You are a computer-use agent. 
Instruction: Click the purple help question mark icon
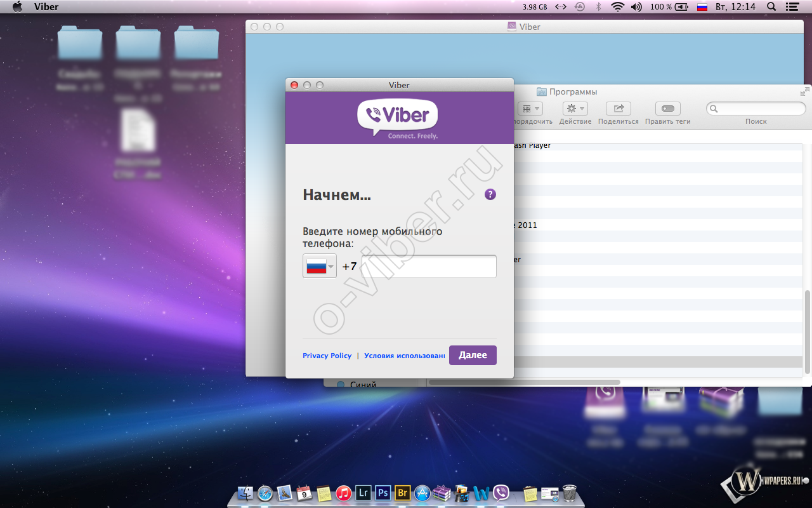click(490, 194)
